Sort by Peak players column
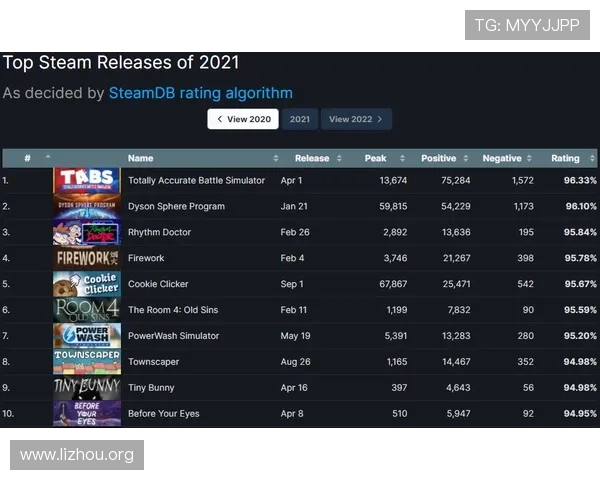 (376, 158)
